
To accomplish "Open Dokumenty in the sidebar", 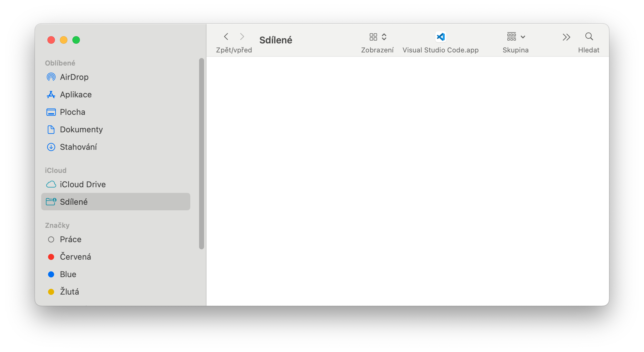I will [81, 130].
